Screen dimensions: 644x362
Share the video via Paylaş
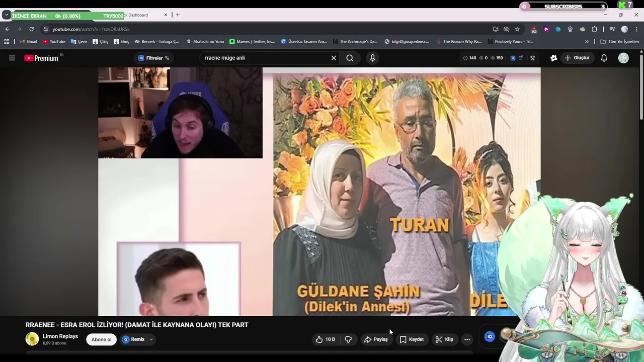(x=376, y=339)
